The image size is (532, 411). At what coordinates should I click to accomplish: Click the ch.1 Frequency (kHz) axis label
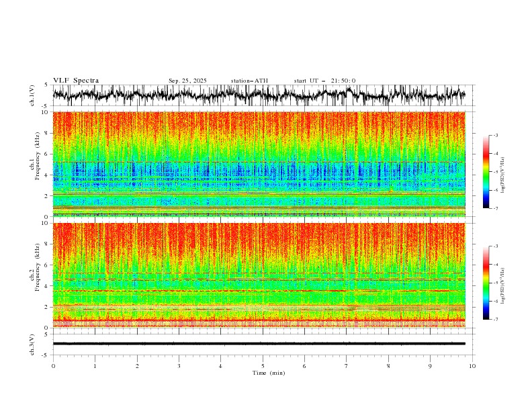(x=34, y=154)
